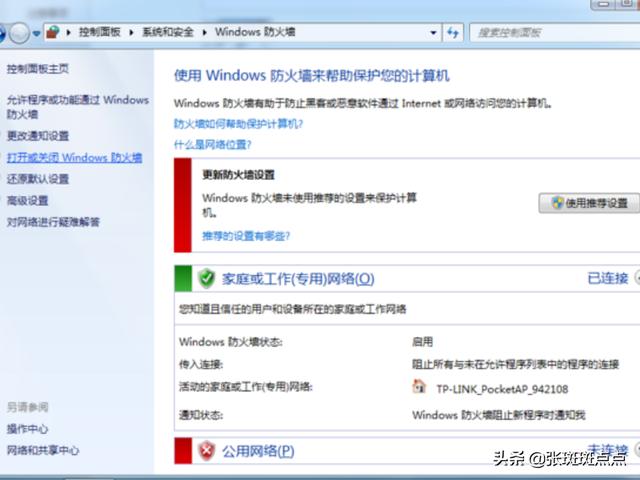Click the 防火墙如何帮助保护计算机? help link
640x480 pixels.
(x=238, y=123)
